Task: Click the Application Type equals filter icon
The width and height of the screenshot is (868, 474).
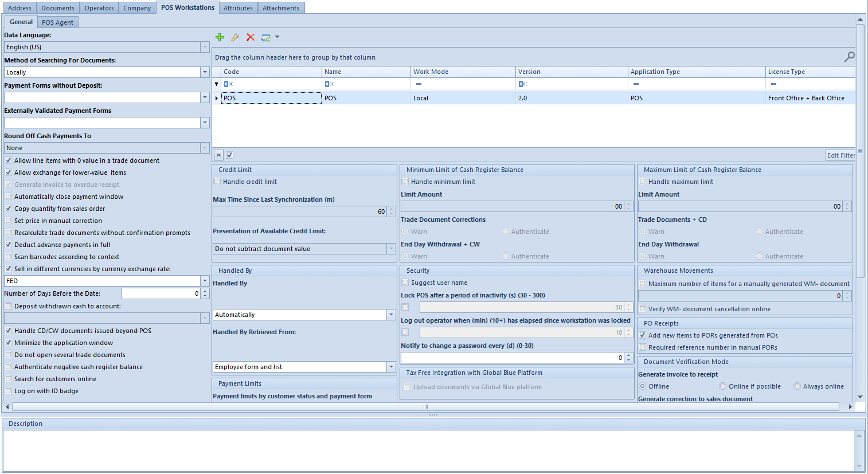Action: point(636,84)
